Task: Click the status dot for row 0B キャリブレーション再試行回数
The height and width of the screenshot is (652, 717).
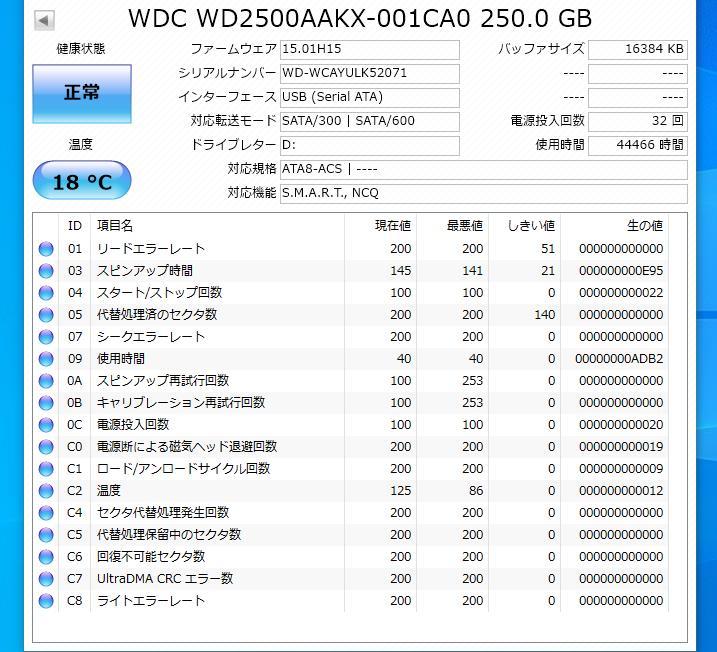Action: [x=46, y=403]
